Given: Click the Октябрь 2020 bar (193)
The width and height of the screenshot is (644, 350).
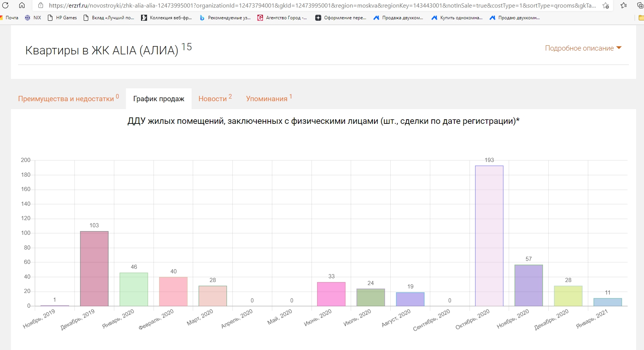Looking at the screenshot, I should click(x=489, y=236).
